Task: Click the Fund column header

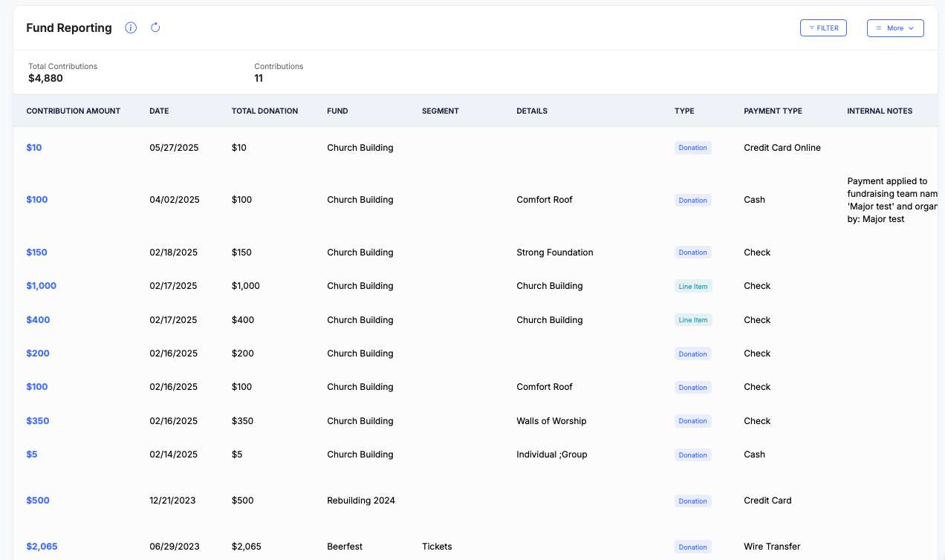Action: point(337,111)
